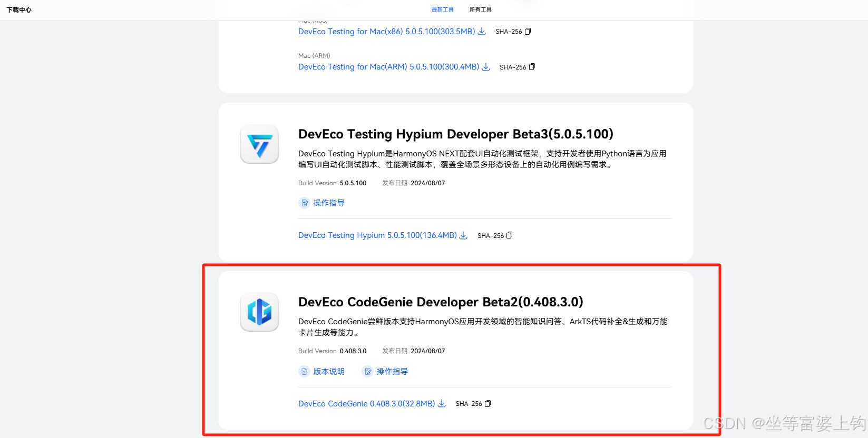This screenshot has width=868, height=438.
Task: Click Build Version 5.0.5.100 text
Action: (332, 183)
